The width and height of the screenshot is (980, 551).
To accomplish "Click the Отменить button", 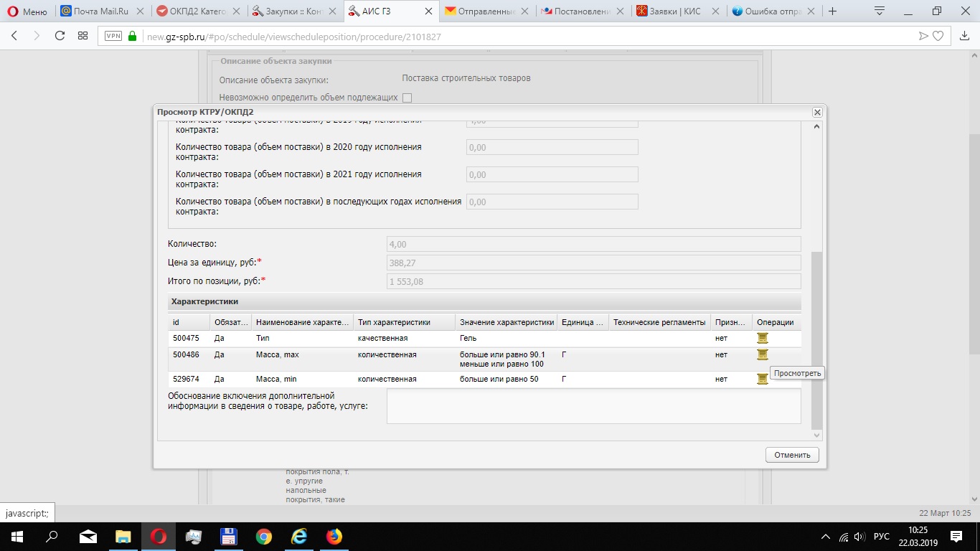I will [x=792, y=455].
